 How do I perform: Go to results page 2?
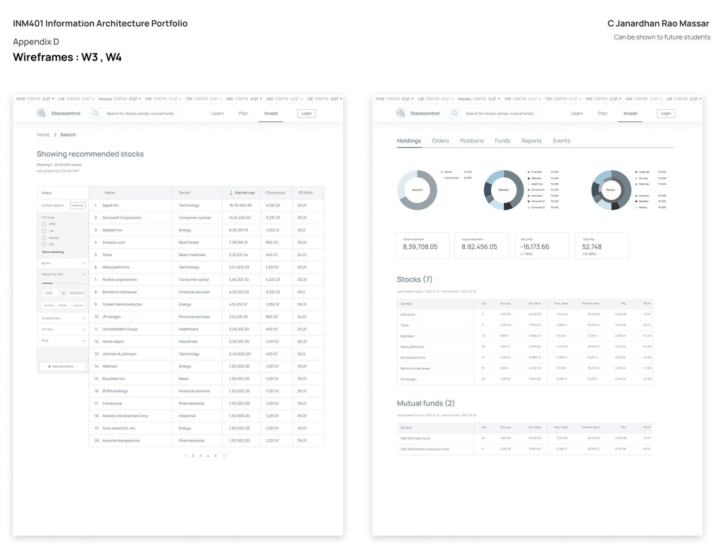point(193,456)
